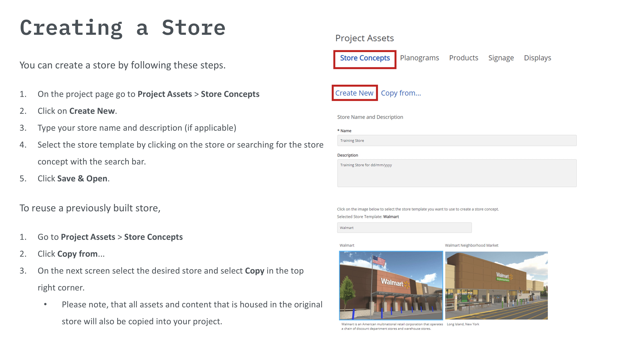Click the Create New link

(354, 93)
